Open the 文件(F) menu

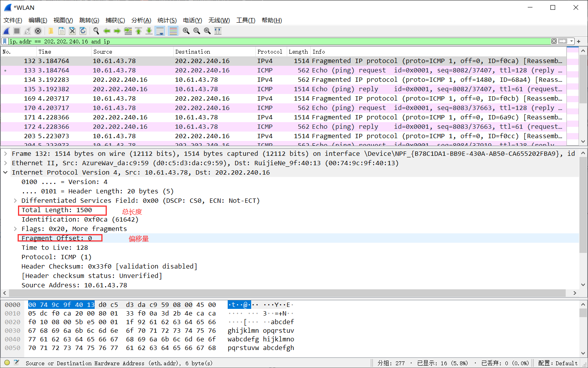pos(13,20)
